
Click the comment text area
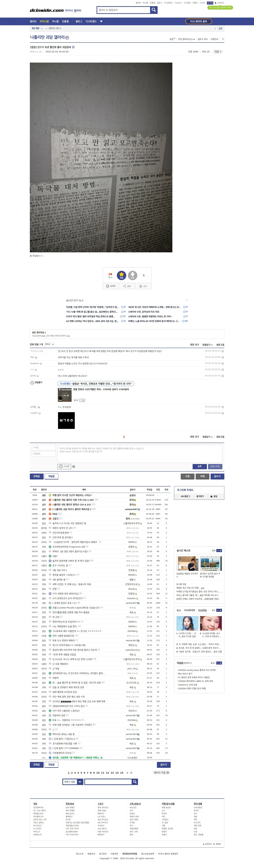point(140,453)
